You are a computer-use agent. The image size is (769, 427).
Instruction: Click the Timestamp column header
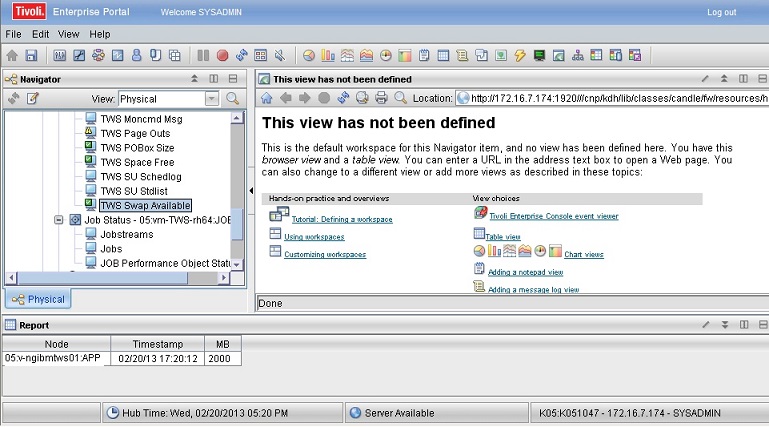tap(157, 344)
